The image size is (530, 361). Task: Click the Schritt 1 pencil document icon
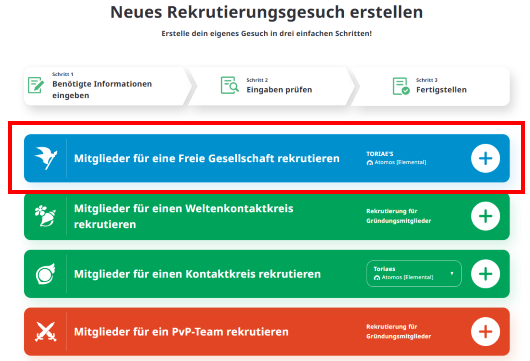(36, 85)
